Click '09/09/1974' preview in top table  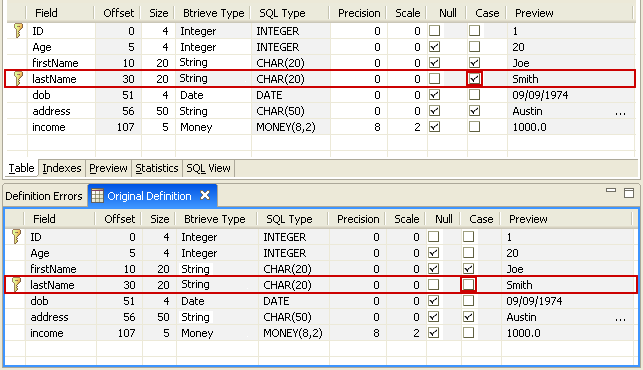point(540,95)
